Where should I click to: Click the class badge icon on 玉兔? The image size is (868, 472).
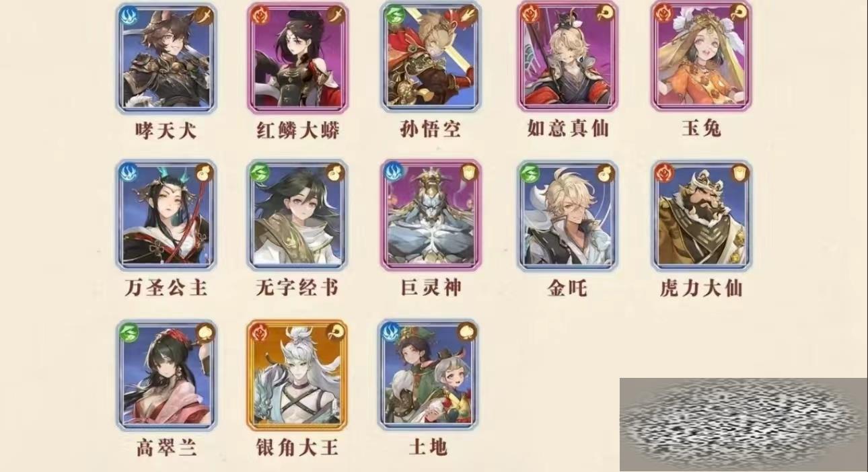coord(739,15)
